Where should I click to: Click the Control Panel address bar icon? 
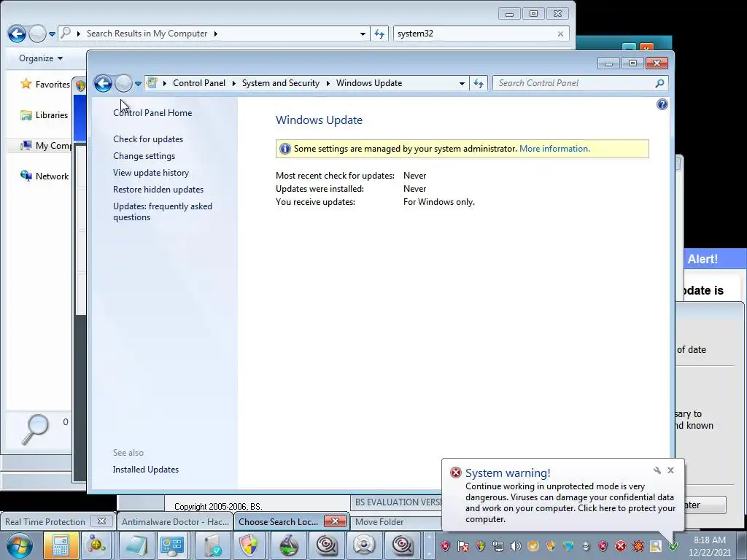click(x=152, y=83)
